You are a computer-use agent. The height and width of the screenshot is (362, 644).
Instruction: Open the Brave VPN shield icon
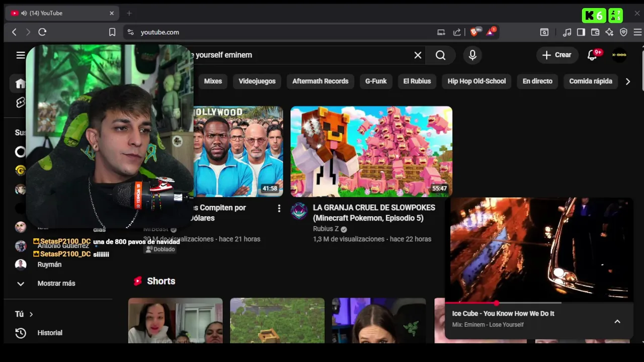pyautogui.click(x=623, y=32)
